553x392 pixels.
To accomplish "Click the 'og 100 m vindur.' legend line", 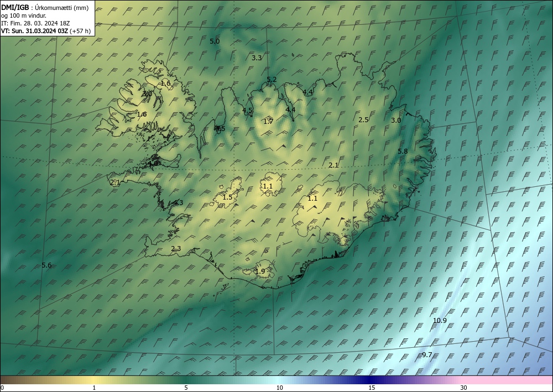I will [x=24, y=15].
